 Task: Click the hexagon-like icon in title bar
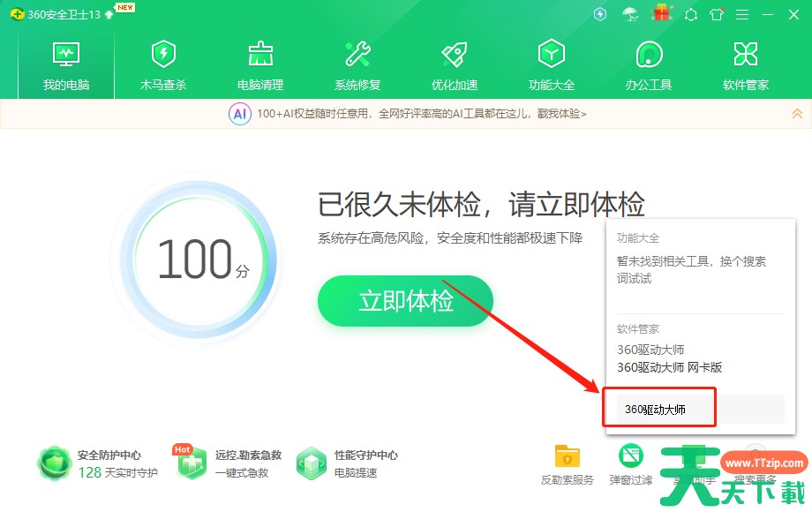691,15
